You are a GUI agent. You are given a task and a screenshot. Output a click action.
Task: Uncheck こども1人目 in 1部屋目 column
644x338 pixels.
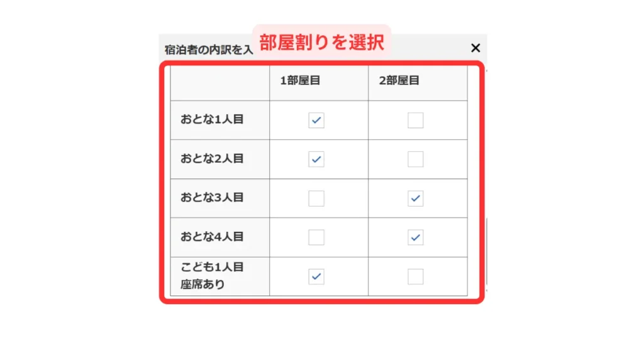tap(316, 276)
